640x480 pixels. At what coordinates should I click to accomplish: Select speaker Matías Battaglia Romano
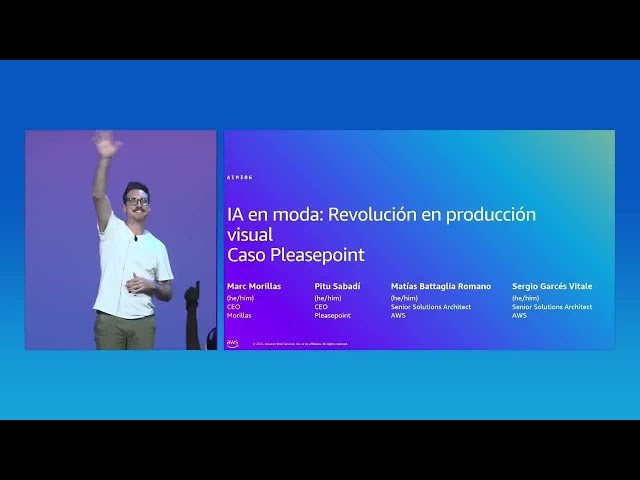click(x=441, y=286)
